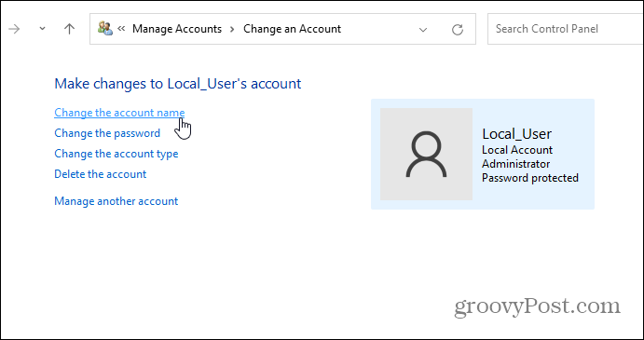This screenshot has width=644, height=340.
Task: Navigate to Manage Accounts breadcrumb
Action: point(177,29)
